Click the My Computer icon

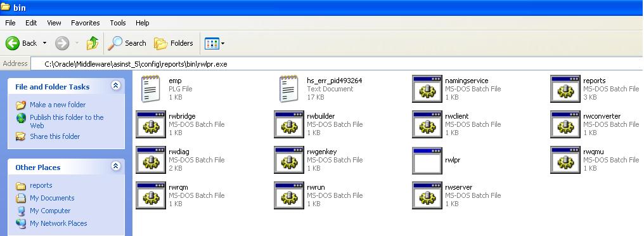(21, 211)
